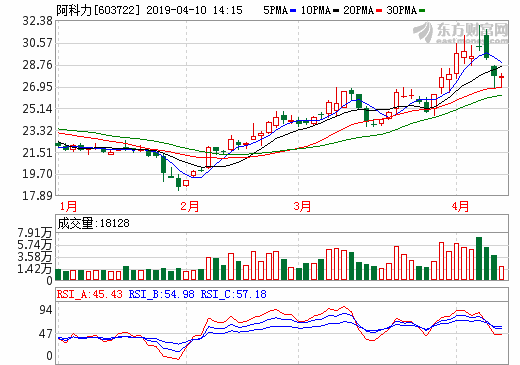This screenshot has height=365, width=520.
Task: Click the 30PMA legend label
Action: [402, 10]
